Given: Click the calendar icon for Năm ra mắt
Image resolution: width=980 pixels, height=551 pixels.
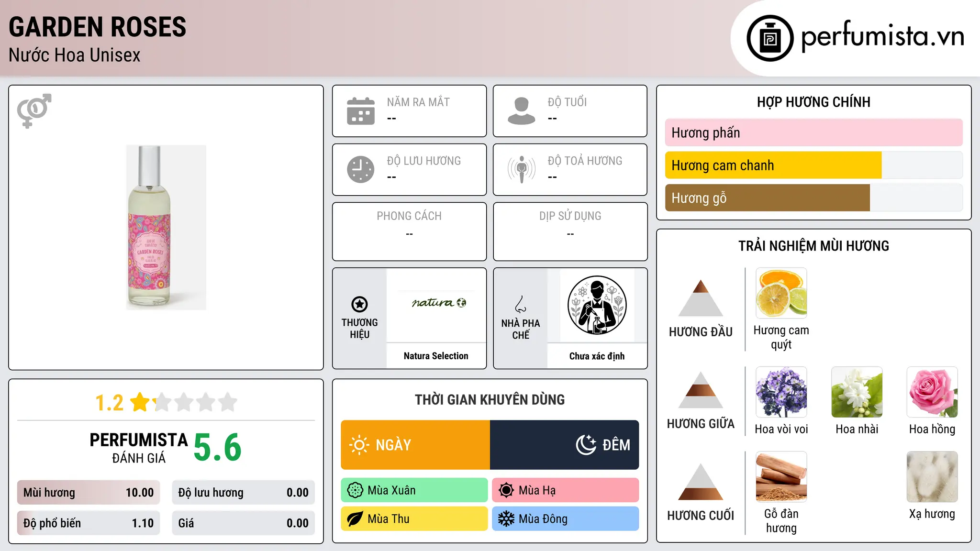Looking at the screenshot, I should point(361,111).
